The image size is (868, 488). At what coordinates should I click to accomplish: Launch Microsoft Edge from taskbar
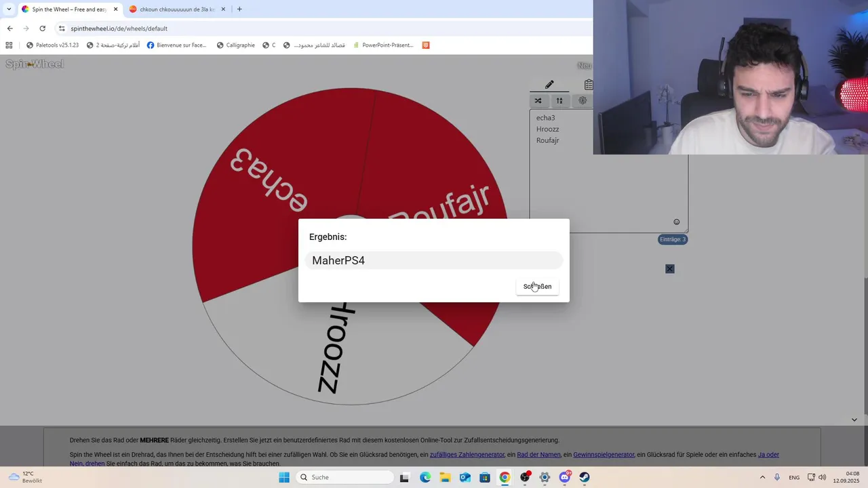click(425, 477)
